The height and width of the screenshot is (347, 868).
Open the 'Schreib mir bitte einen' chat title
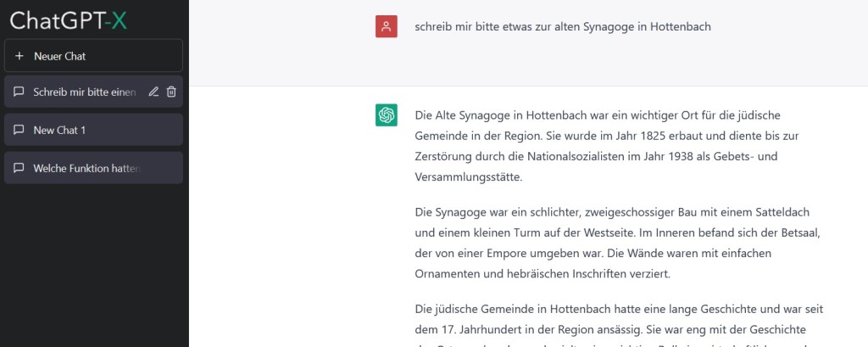(x=84, y=92)
